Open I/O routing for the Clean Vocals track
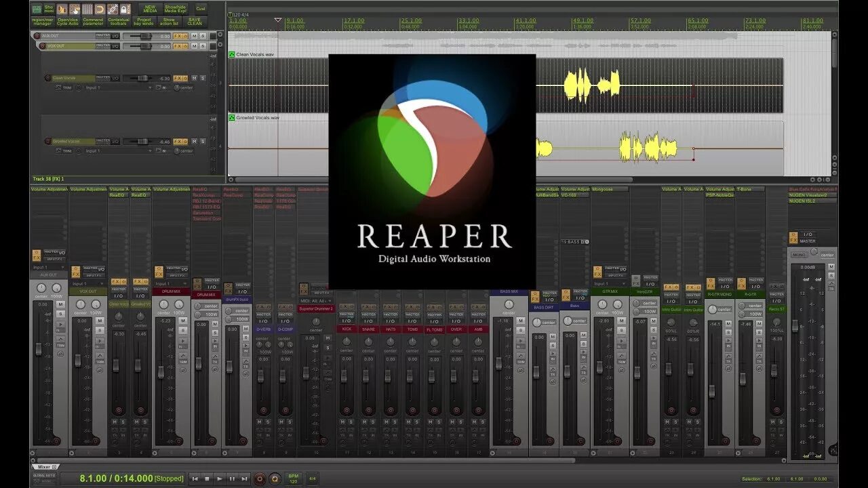Image resolution: width=868 pixels, height=488 pixels. (x=115, y=78)
